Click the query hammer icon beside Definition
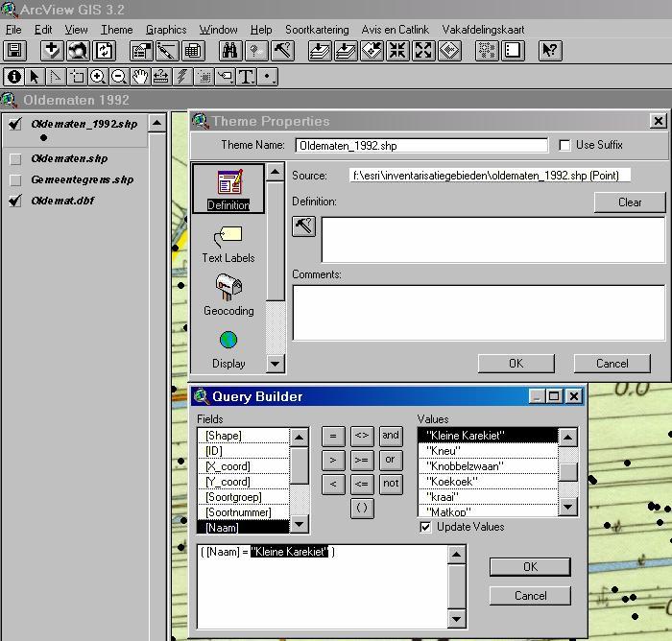The image size is (672, 641). pos(303,226)
